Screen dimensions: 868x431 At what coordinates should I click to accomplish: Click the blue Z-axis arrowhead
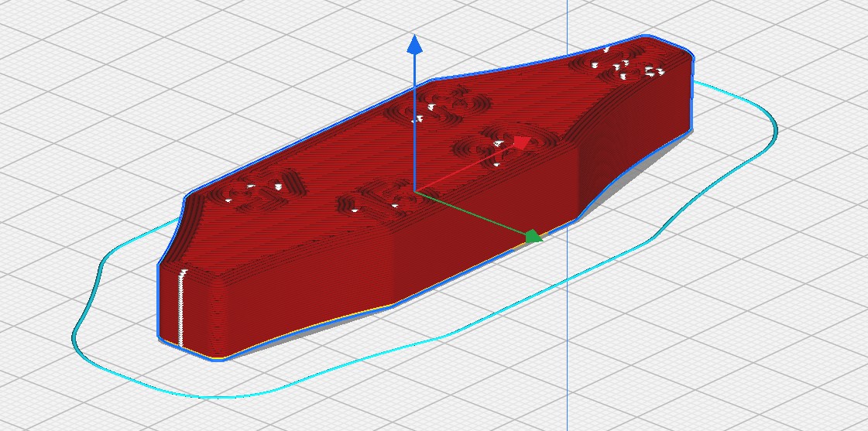[414, 44]
